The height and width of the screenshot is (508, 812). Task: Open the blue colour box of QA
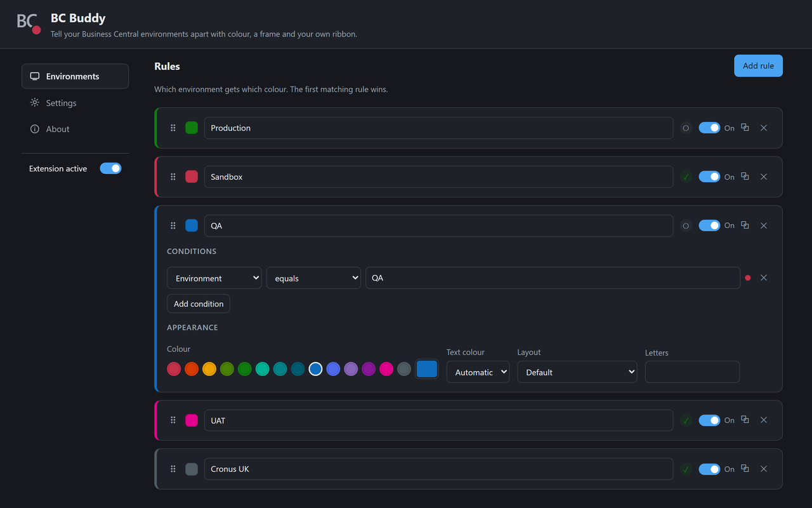[192, 225]
